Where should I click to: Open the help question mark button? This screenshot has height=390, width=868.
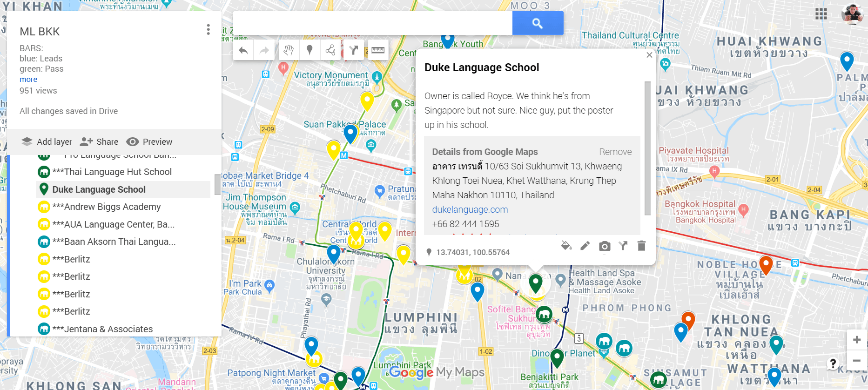pyautogui.click(x=833, y=363)
